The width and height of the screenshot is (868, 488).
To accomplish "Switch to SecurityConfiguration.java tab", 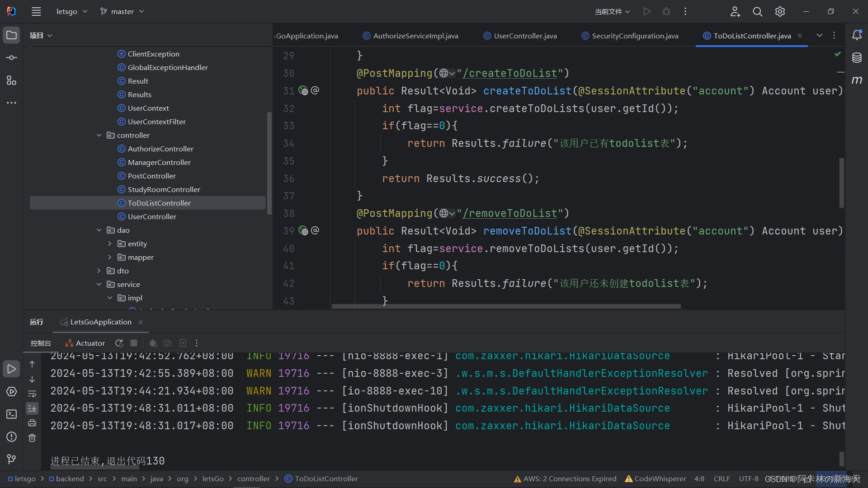I will (x=630, y=36).
